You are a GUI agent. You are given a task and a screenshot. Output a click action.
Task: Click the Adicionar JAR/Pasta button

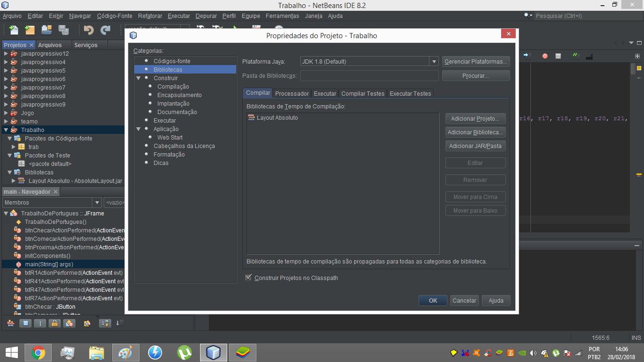click(476, 146)
